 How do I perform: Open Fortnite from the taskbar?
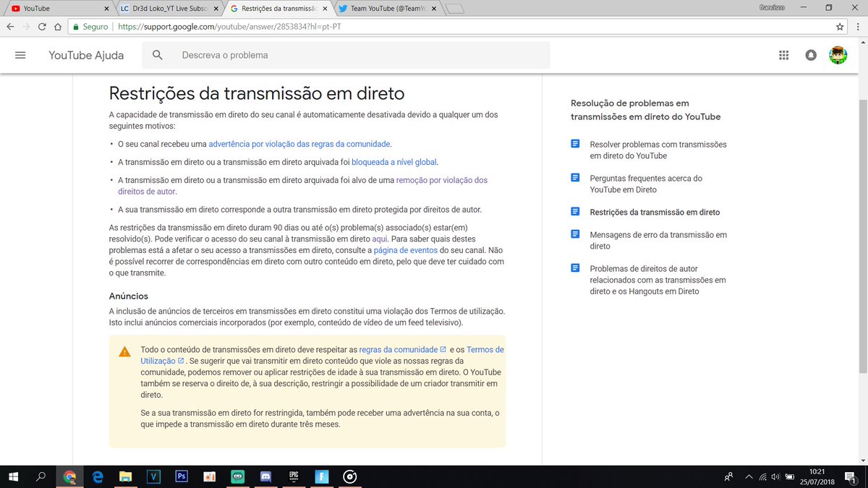pyautogui.click(x=321, y=476)
